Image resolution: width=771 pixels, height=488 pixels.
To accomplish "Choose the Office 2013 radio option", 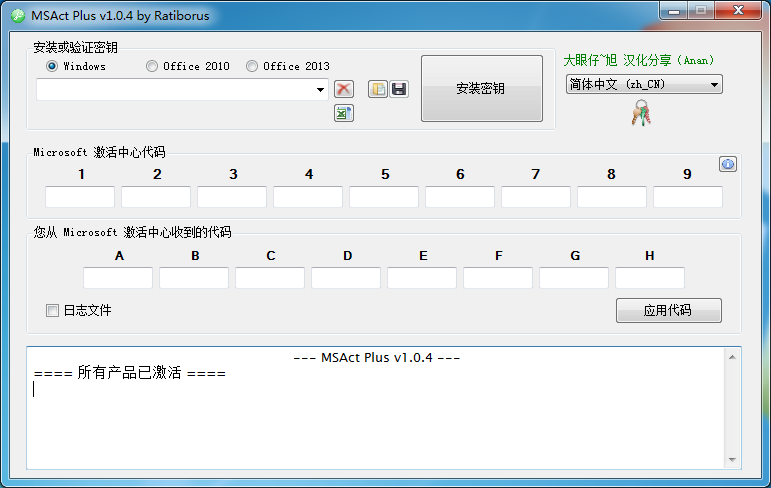I will (252, 66).
